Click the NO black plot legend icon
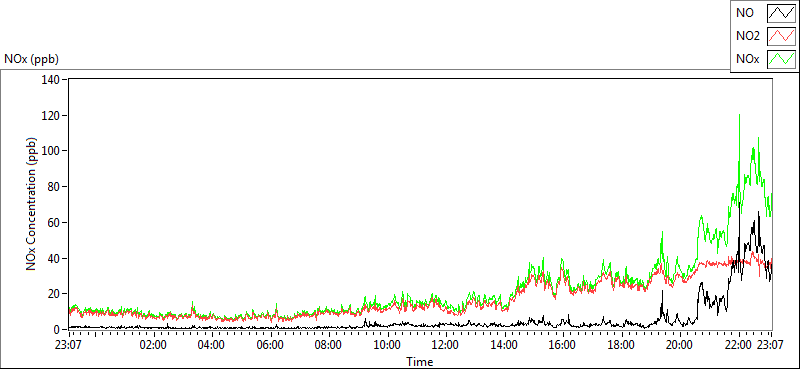The height and width of the screenshot is (369, 800). pyautogui.click(x=781, y=13)
